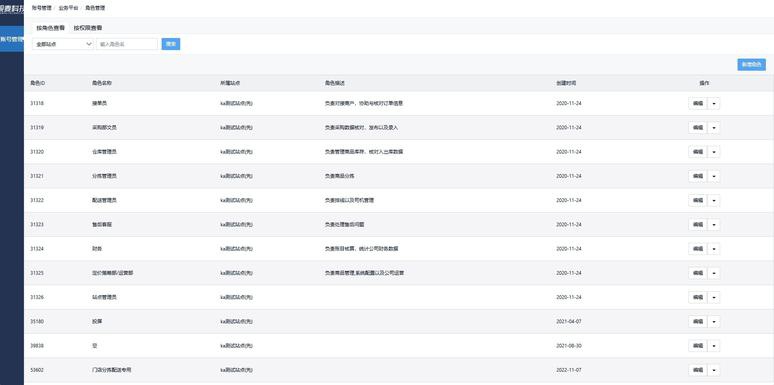Open caret dropdown for role 31323
The image size is (774, 385).
point(714,225)
